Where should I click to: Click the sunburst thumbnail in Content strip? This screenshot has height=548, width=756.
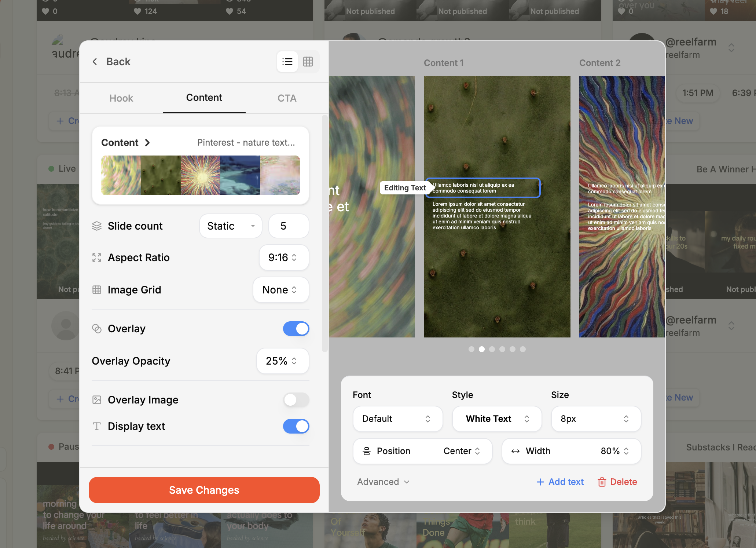pos(201,175)
